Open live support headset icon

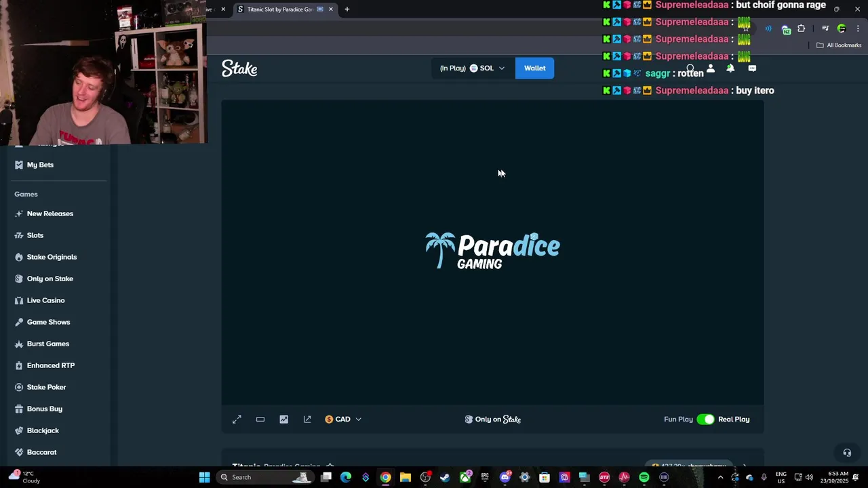tap(847, 453)
